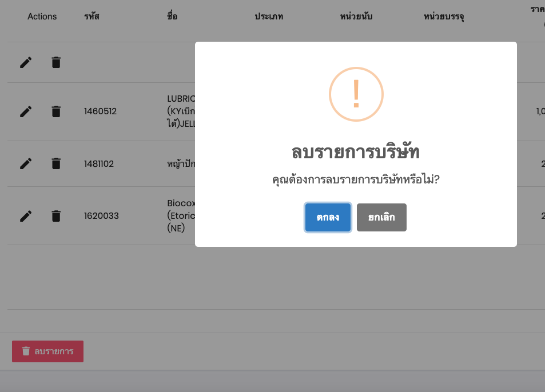The image size is (545, 392).
Task: Cancel the dialog with the ยกเลิก button
Action: [381, 218]
